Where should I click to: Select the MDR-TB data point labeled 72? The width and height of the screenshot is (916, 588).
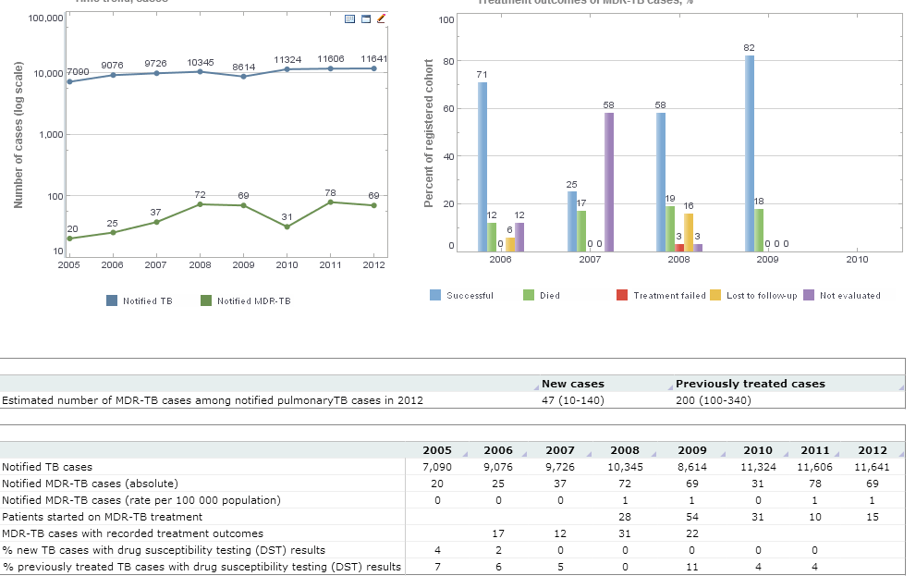200,204
